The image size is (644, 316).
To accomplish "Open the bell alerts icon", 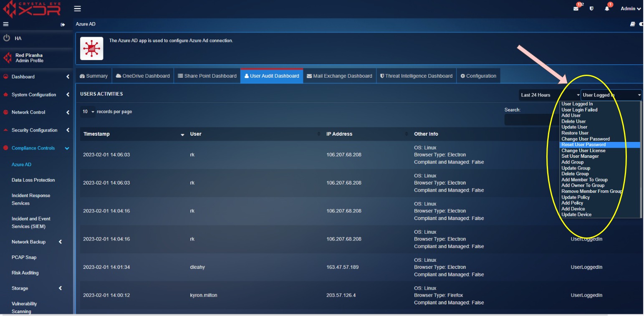I will click(607, 9).
